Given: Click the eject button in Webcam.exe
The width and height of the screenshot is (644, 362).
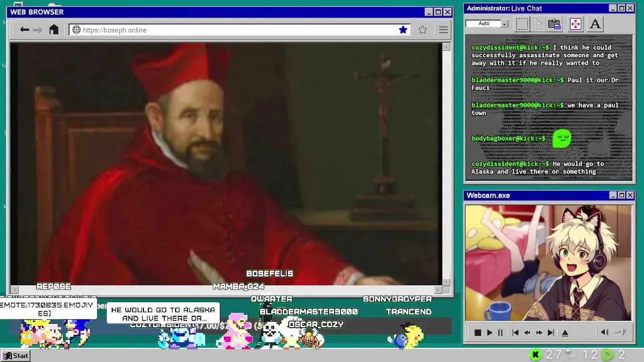Looking at the screenshot, I should [x=565, y=332].
